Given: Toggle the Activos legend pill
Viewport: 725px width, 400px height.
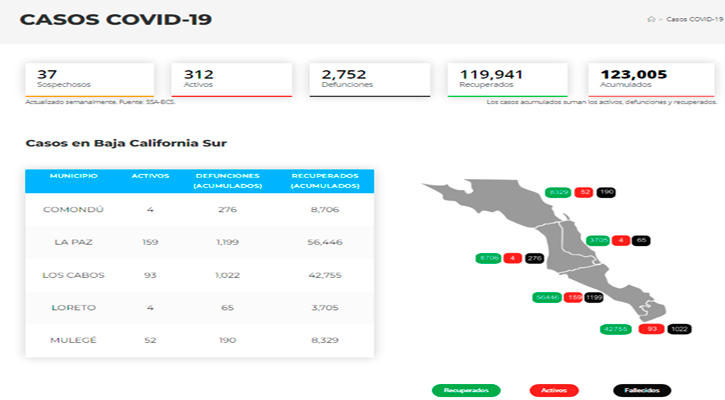Looking at the screenshot, I should coord(554,391).
